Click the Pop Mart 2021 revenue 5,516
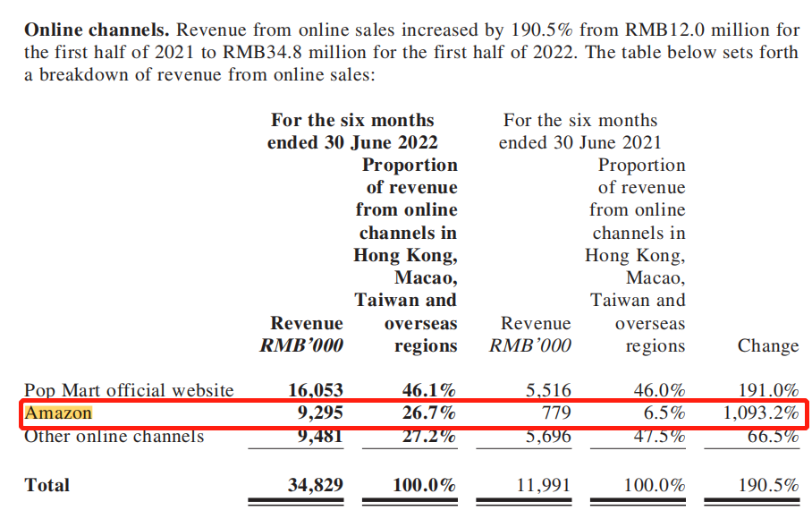Viewport: 812px width, 519px height. (x=547, y=390)
